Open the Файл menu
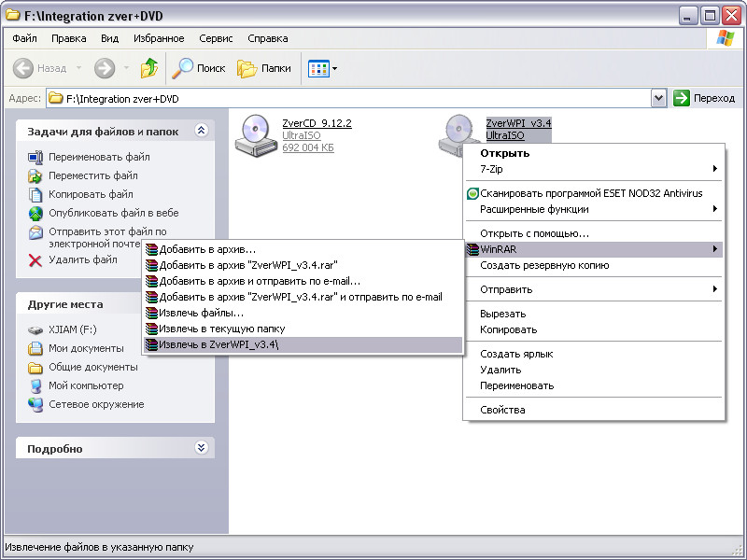Viewport: 747px width, 560px height. pyautogui.click(x=24, y=38)
